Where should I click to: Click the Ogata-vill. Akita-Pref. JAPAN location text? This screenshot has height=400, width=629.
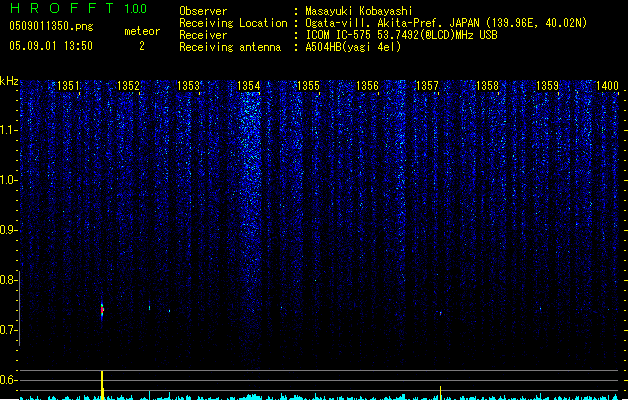[446, 23]
